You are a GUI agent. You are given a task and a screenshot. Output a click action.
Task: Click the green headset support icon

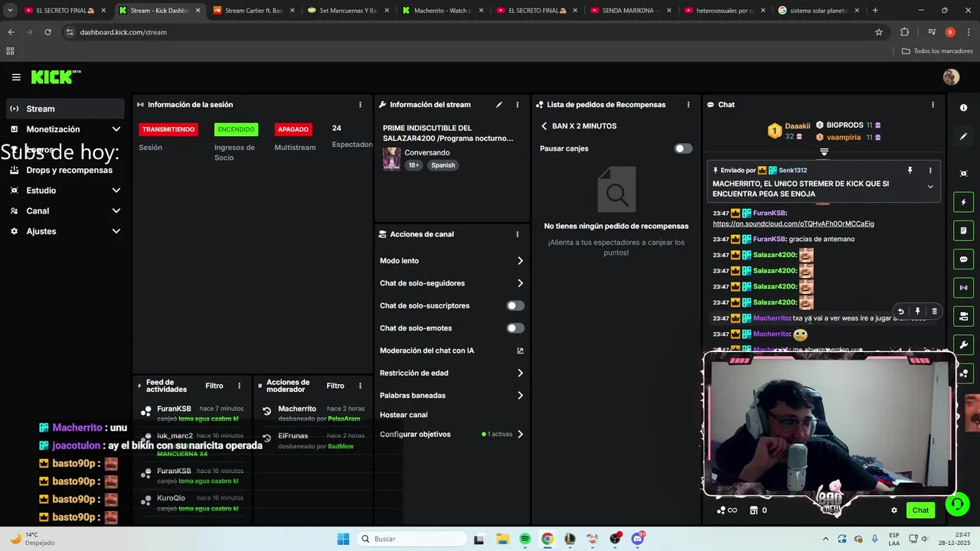pyautogui.click(x=956, y=504)
